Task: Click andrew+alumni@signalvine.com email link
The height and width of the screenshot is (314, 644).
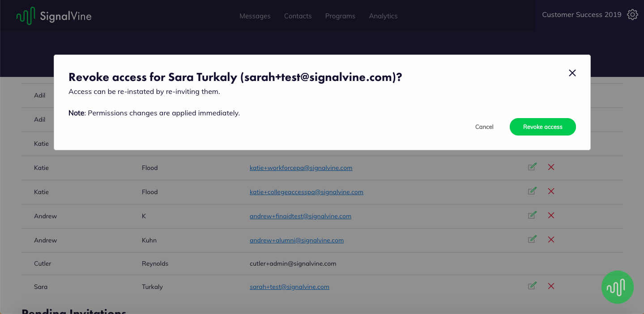Action: pos(297,240)
